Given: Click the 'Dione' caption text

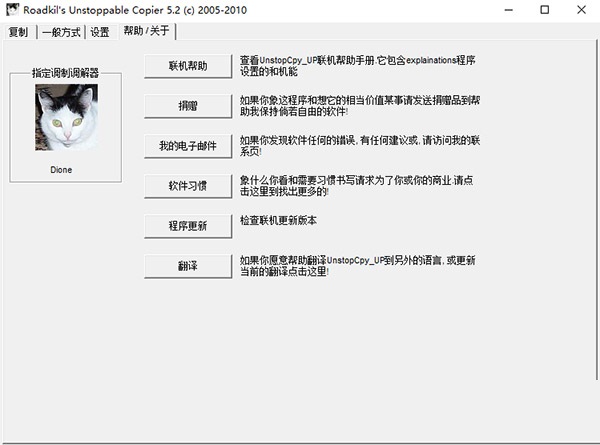Looking at the screenshot, I should (61, 170).
